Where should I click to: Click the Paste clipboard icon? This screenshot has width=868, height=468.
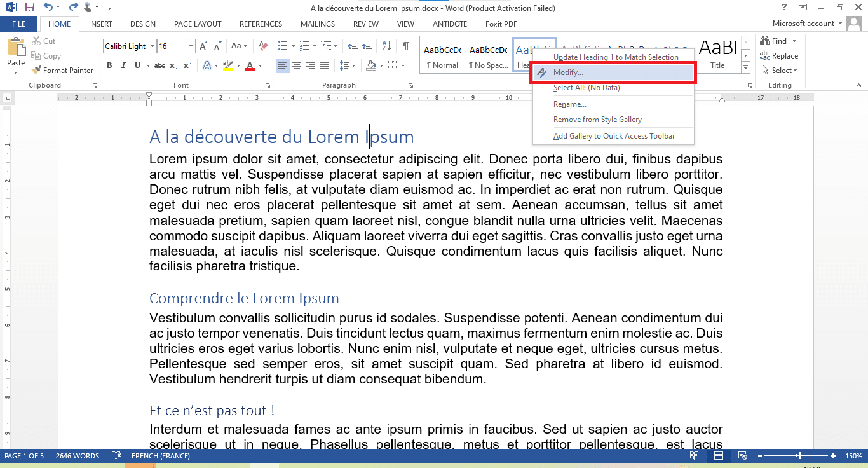(16, 47)
